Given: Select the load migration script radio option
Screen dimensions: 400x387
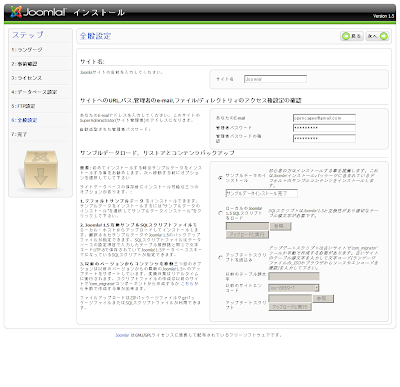Looking at the screenshot, I should [x=220, y=257].
